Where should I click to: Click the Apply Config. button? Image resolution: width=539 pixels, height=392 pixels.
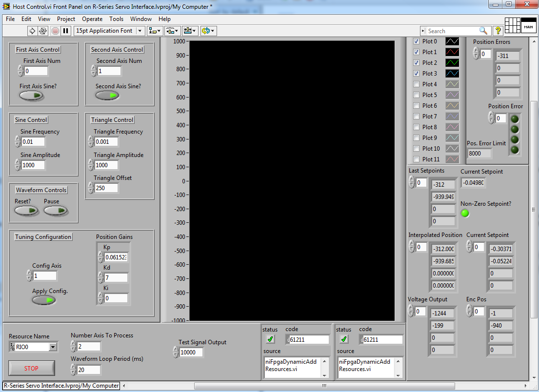point(44,300)
